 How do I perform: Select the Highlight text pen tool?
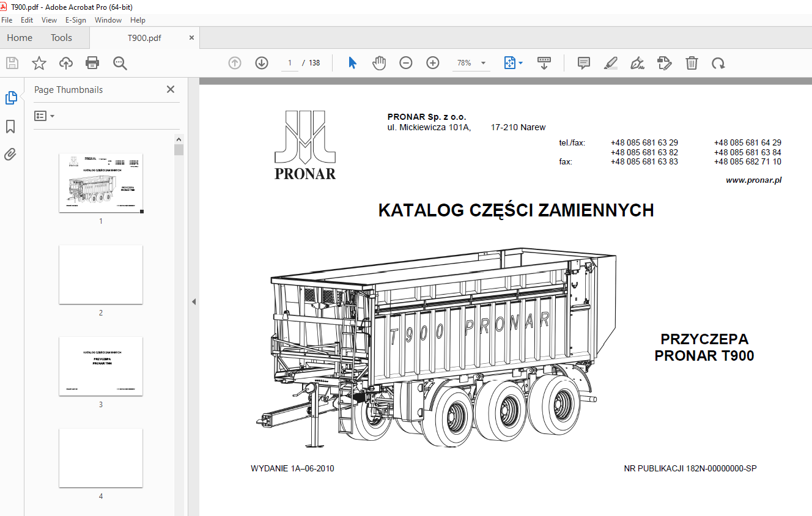(610, 63)
